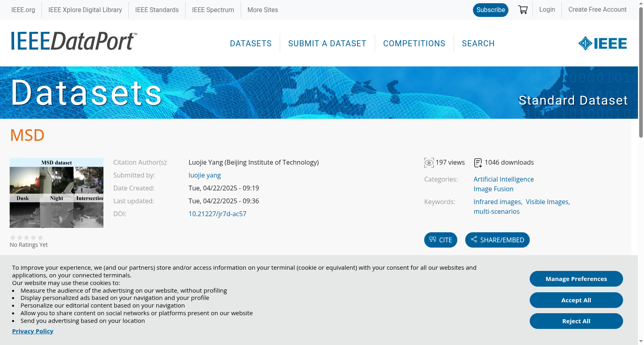644x345 pixels.
Task: Open Image Fusion category
Action: point(493,189)
